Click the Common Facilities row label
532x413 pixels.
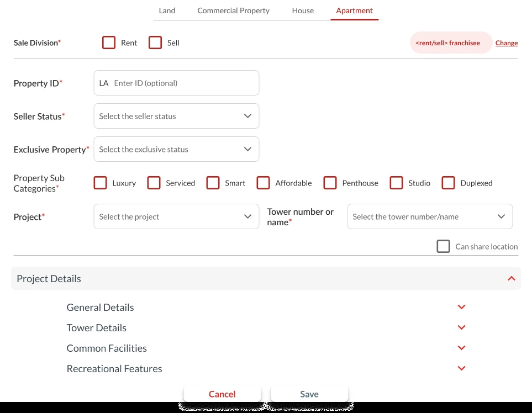107,348
